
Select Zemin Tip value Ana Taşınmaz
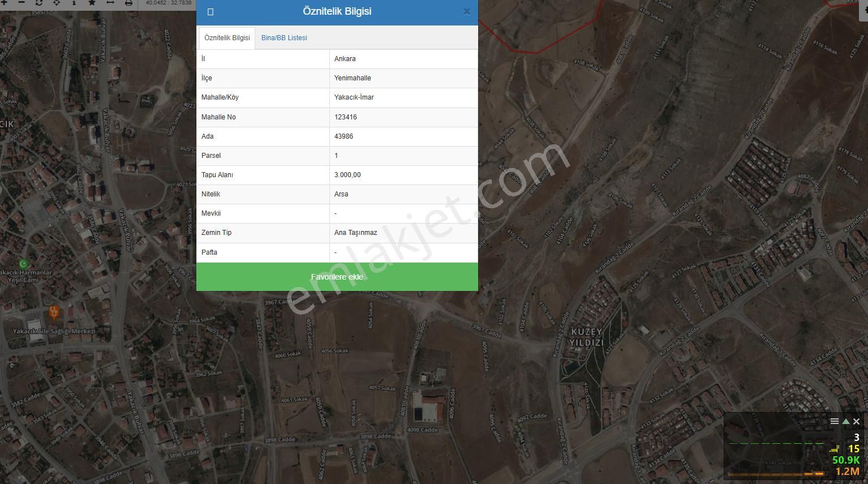point(403,233)
